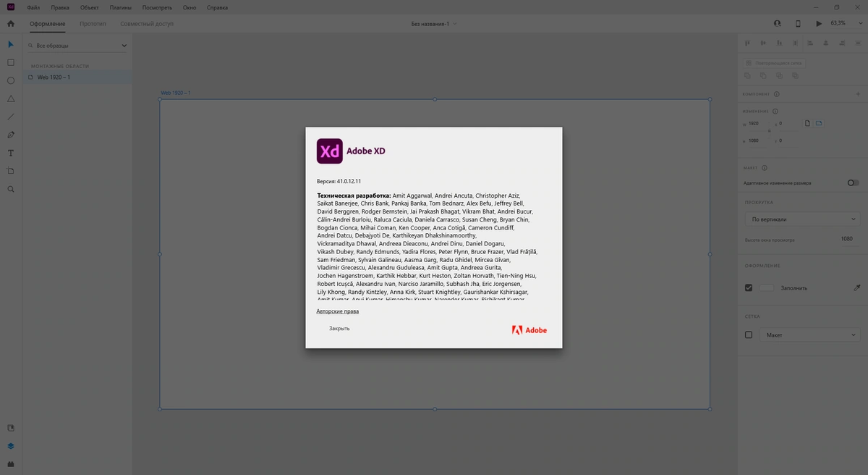Click the align top icon
The width and height of the screenshot is (868, 475).
pos(748,43)
